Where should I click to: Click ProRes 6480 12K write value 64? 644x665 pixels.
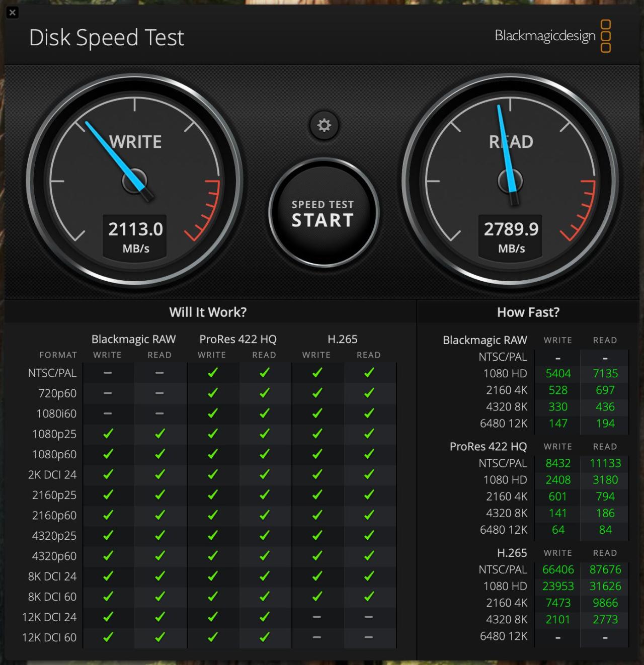click(558, 530)
